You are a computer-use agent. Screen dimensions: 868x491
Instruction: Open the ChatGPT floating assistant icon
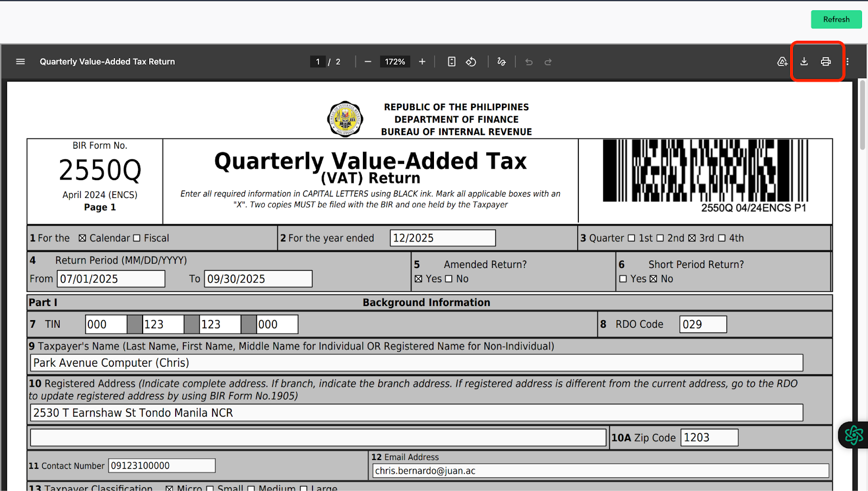click(x=854, y=435)
